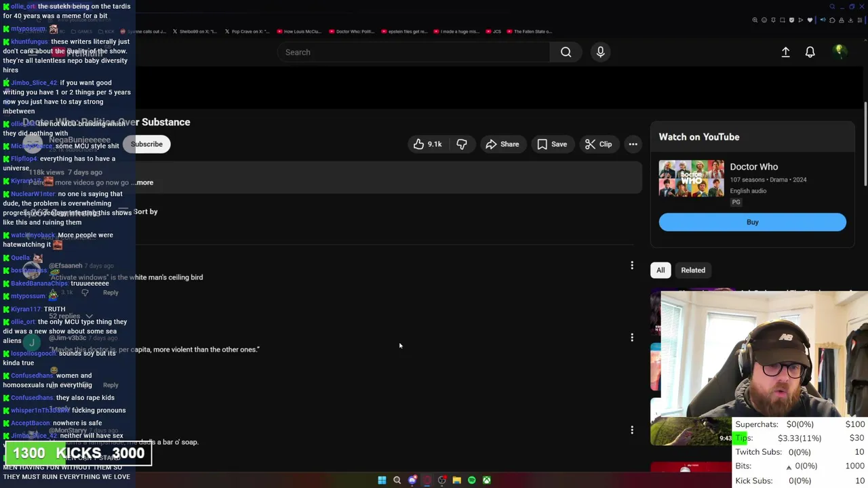Image resolution: width=868 pixels, height=488 pixels.
Task: Open options menu for bar o' soap comment
Action: tap(632, 430)
